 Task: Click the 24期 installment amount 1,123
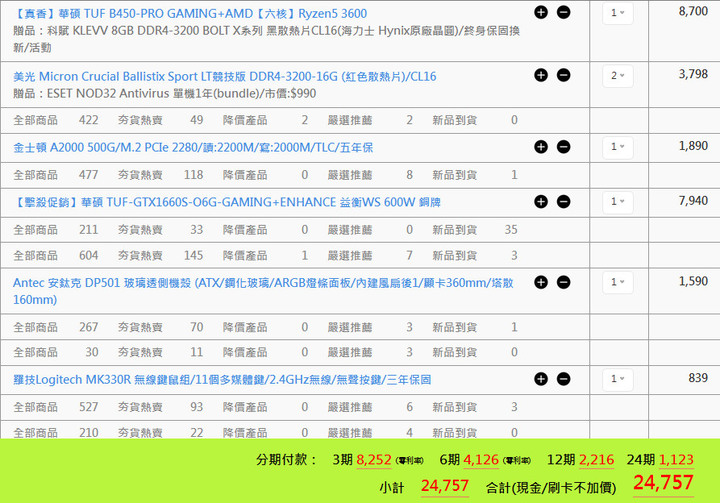click(676, 460)
